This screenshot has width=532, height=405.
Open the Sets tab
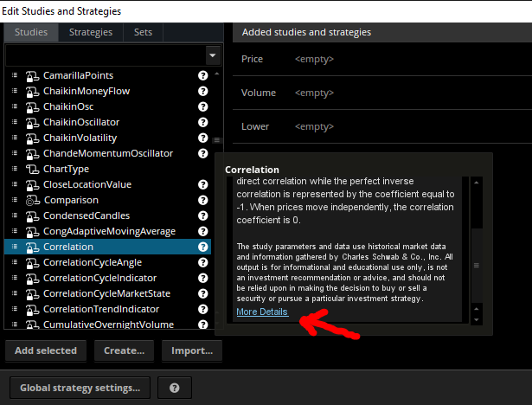coord(143,32)
